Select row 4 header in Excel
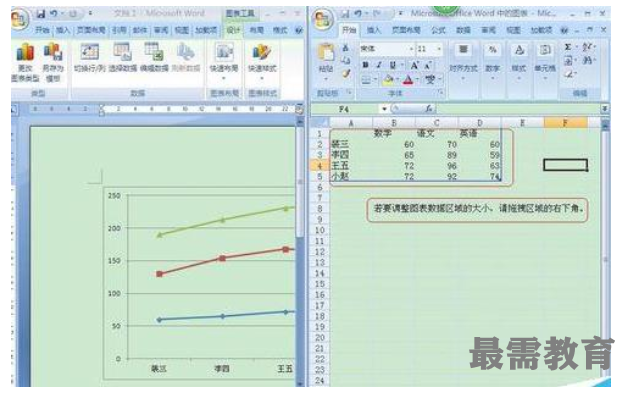621x393 pixels. click(x=319, y=166)
